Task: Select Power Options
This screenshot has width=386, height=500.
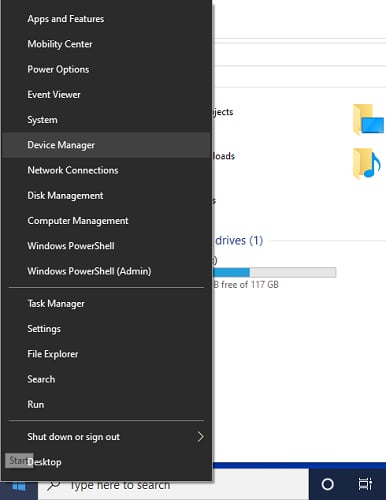Action: point(107,69)
